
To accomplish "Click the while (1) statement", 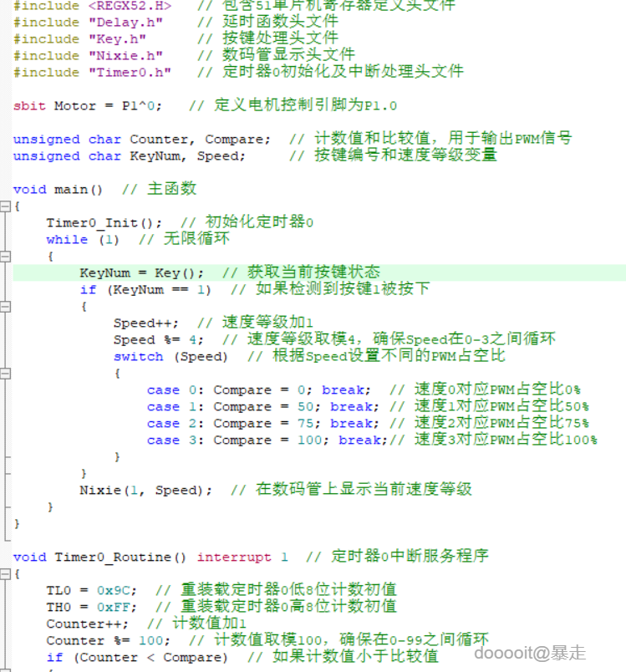I will 83,240.
